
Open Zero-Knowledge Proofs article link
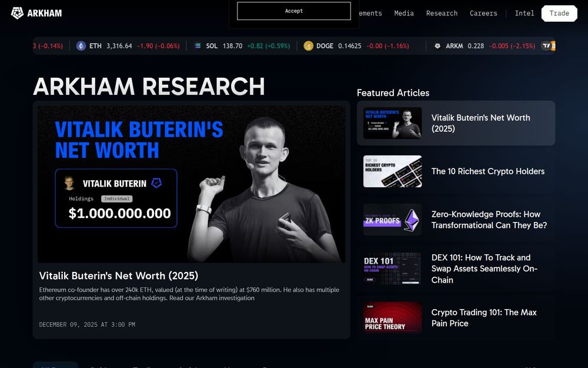(489, 220)
